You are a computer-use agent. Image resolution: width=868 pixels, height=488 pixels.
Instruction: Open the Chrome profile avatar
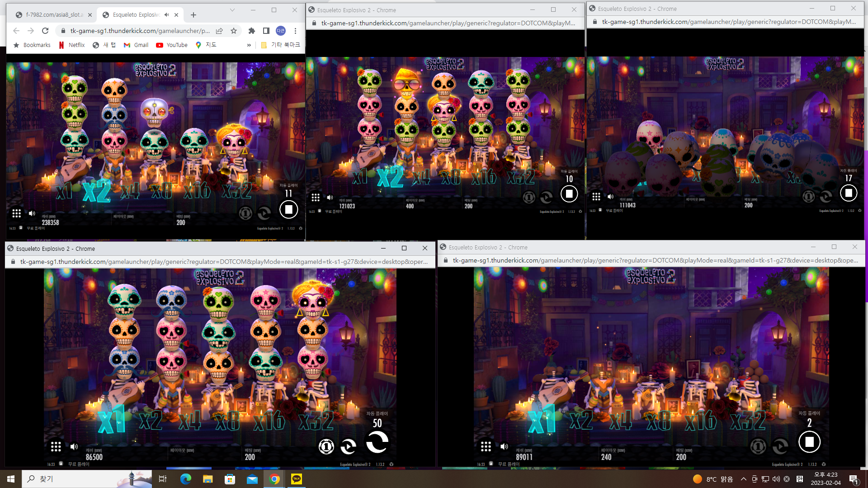coord(281,31)
